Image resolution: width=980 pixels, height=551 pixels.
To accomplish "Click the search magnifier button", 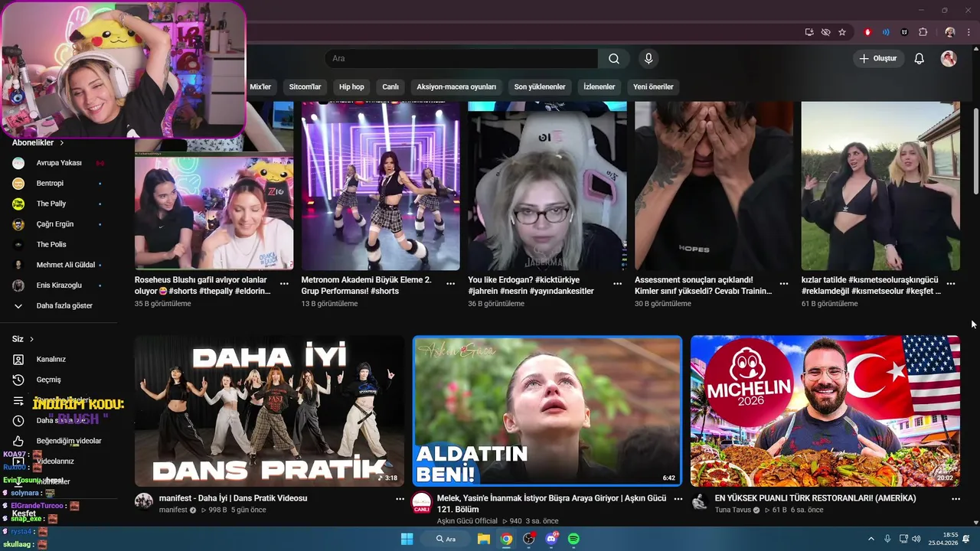I will click(614, 59).
